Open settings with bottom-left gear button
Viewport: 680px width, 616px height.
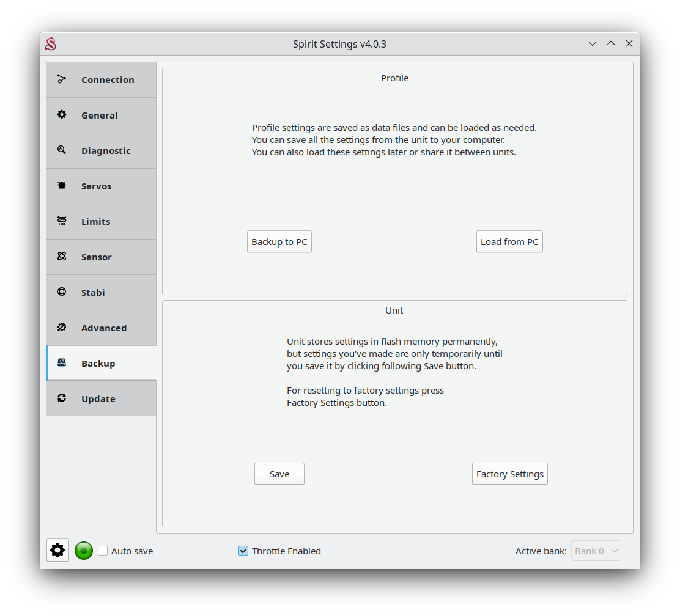[57, 550]
